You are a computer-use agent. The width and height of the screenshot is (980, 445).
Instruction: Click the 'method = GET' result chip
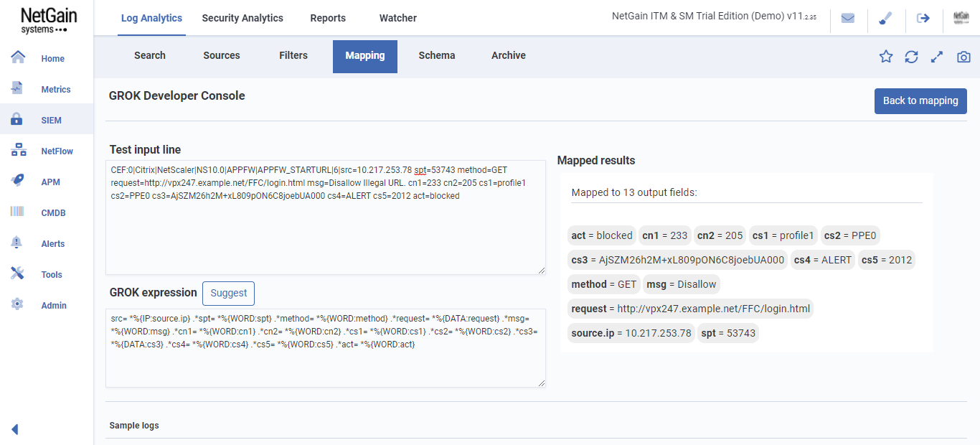[x=604, y=284]
